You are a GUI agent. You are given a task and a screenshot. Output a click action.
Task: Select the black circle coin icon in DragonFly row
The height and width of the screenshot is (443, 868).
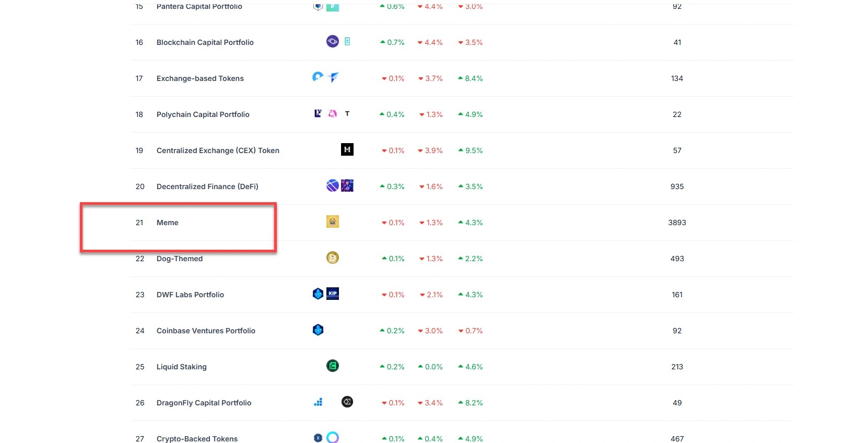(x=347, y=402)
